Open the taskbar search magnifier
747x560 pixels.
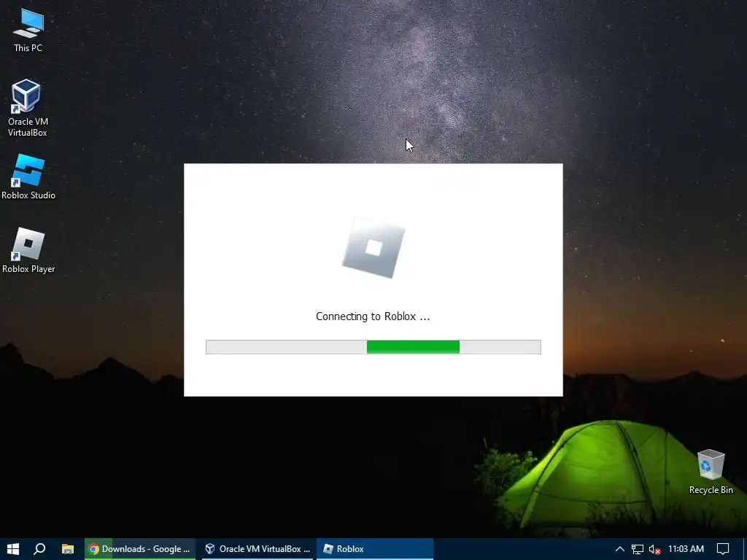[x=39, y=549]
